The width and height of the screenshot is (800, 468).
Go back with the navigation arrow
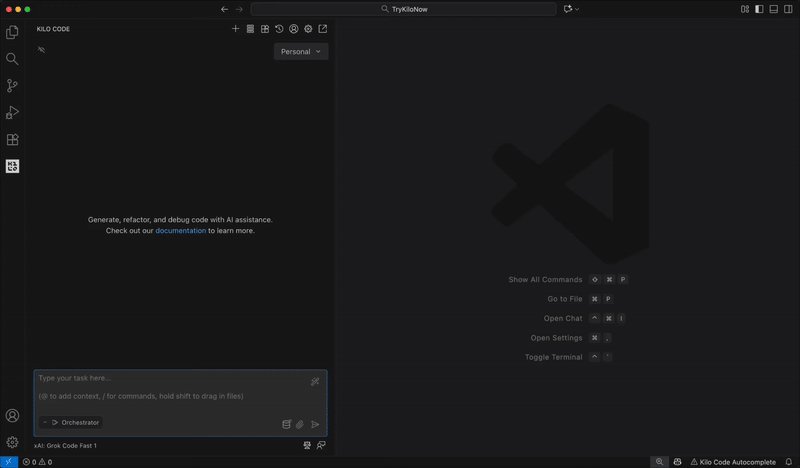click(x=224, y=9)
